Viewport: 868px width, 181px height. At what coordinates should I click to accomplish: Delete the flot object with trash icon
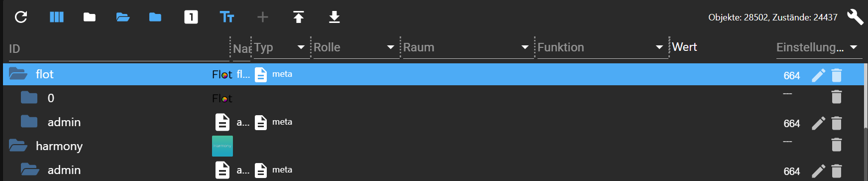pyautogui.click(x=837, y=75)
